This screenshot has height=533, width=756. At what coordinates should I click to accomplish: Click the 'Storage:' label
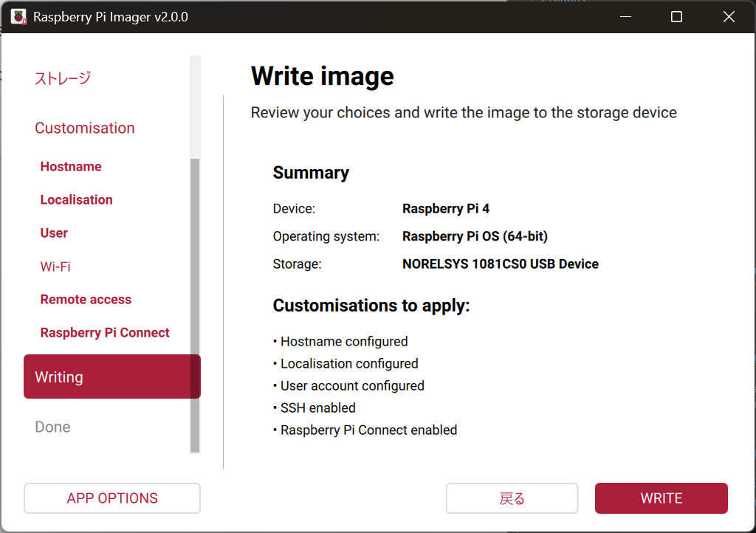(x=297, y=264)
